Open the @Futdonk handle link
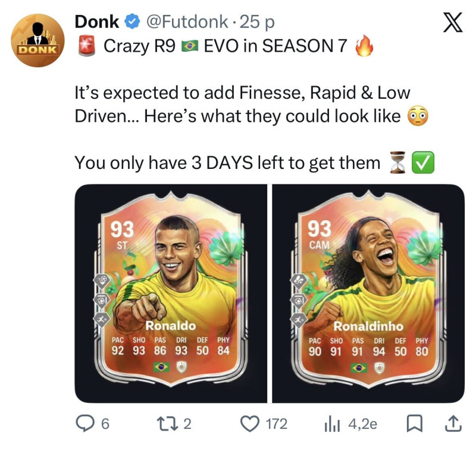The image size is (476, 449). tap(187, 22)
